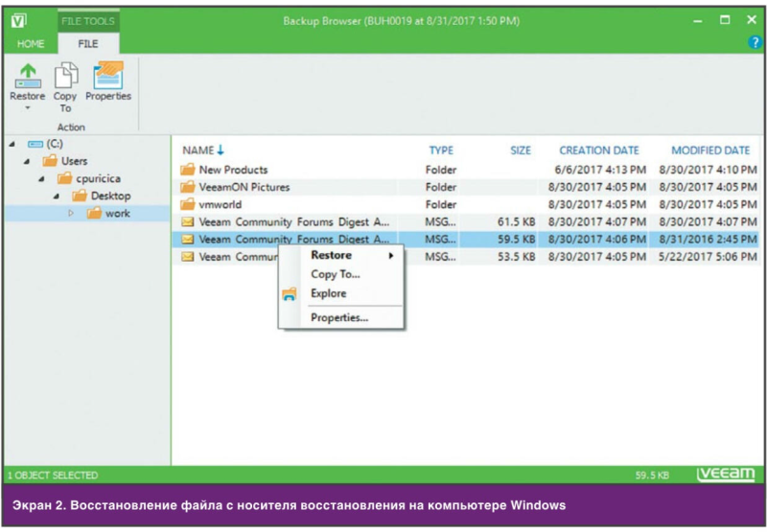The image size is (767, 532).
Task: Click the New Products folder icon
Action: 187,170
